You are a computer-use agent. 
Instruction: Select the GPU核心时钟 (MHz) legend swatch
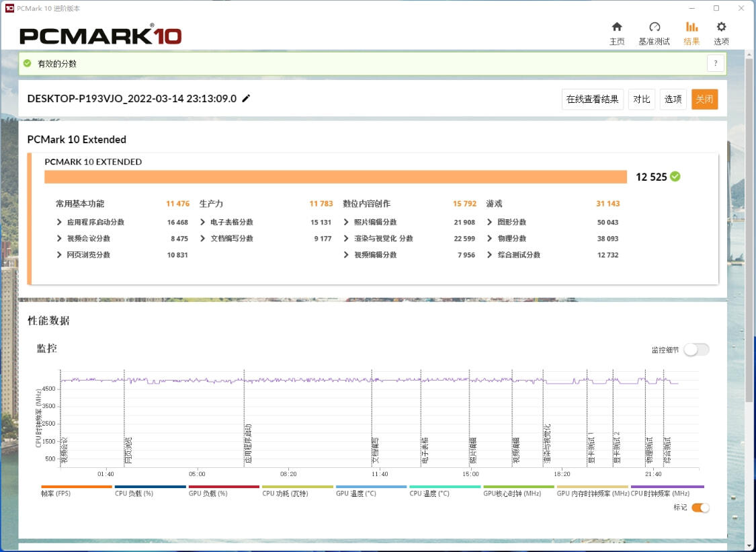coord(519,487)
